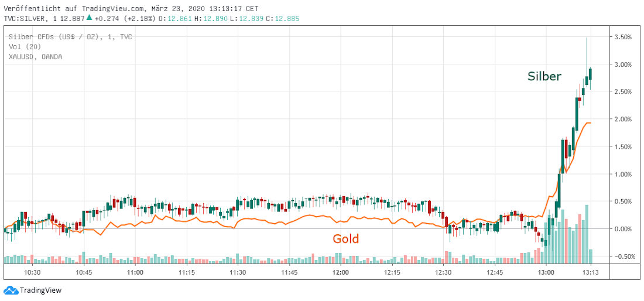Click the 13:00 time axis label
This screenshot has height=301, width=644.
(x=546, y=272)
